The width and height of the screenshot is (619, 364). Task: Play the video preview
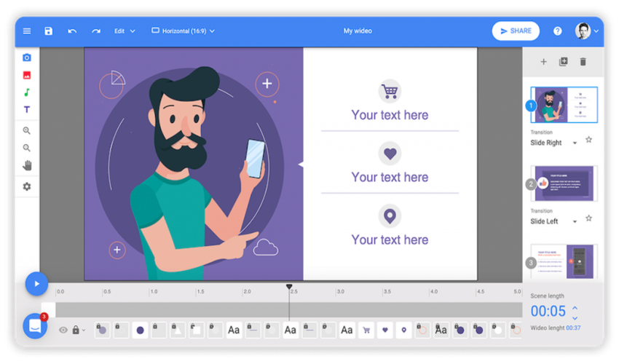click(x=36, y=283)
